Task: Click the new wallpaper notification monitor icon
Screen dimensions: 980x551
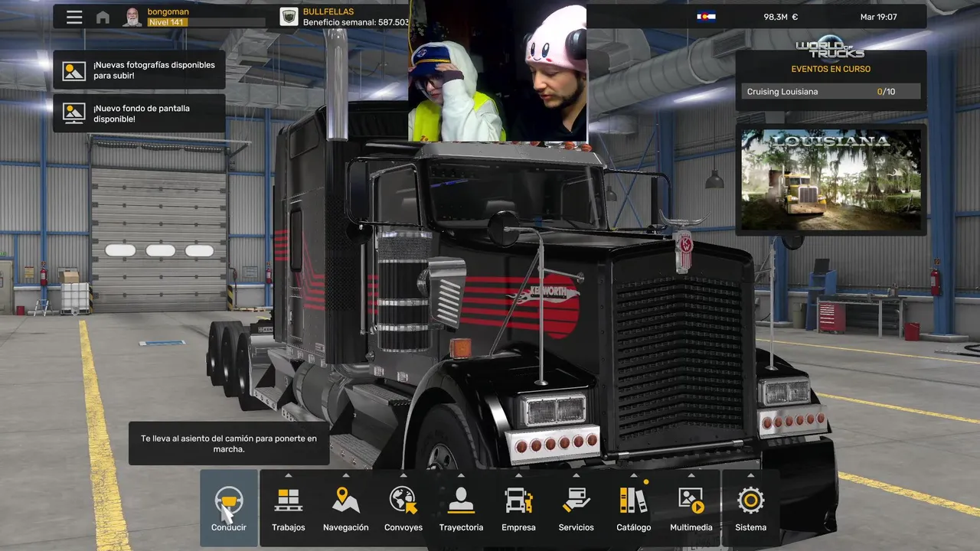Action: tap(74, 113)
